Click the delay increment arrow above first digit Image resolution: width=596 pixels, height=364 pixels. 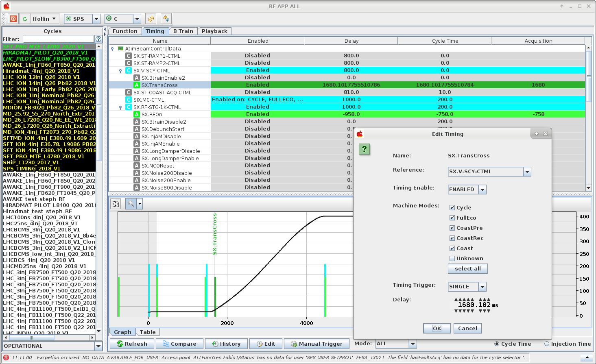(456, 299)
